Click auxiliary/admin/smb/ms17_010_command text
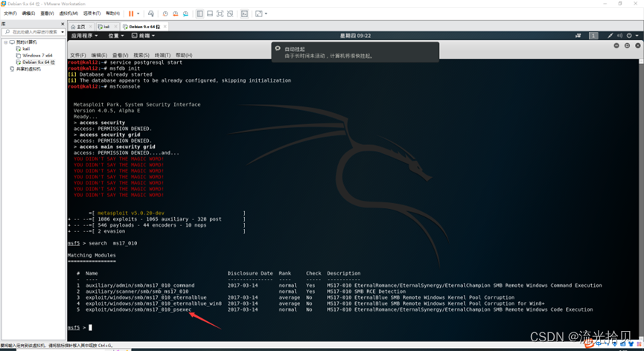The height and width of the screenshot is (351, 644). 140,286
